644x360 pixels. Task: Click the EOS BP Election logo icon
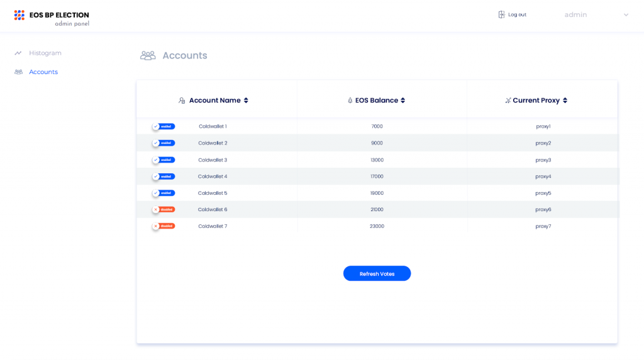tap(19, 15)
